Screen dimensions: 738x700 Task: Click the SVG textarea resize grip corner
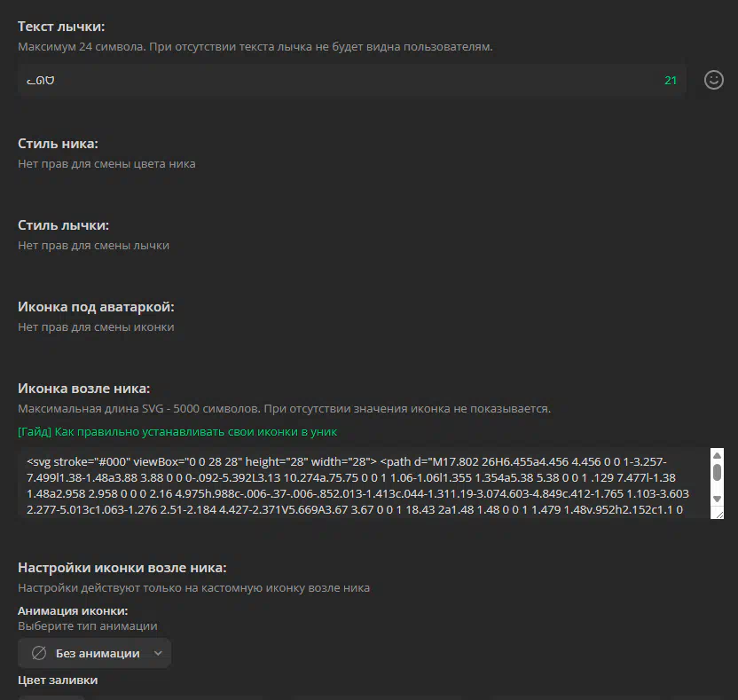pos(719,515)
